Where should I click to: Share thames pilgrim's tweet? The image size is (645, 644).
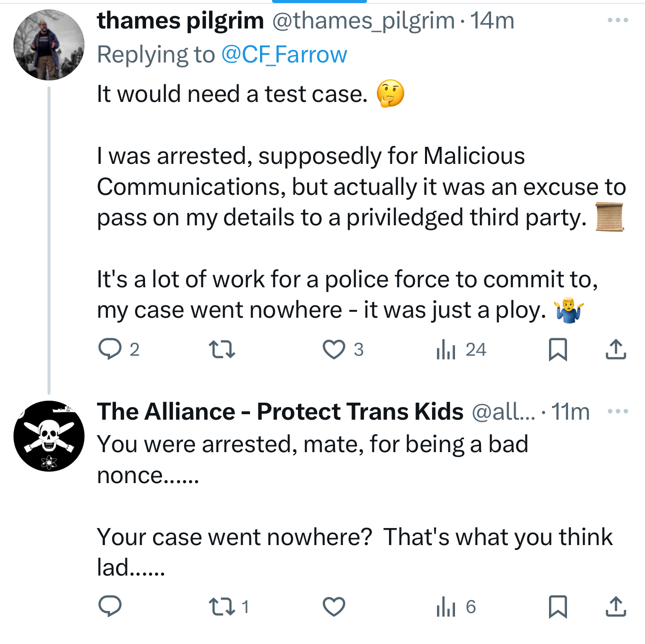click(x=615, y=349)
